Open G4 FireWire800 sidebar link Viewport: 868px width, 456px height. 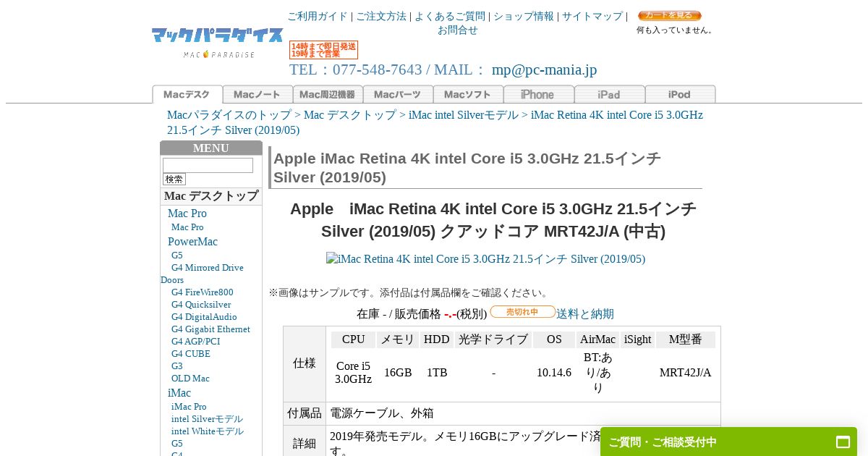click(x=203, y=292)
